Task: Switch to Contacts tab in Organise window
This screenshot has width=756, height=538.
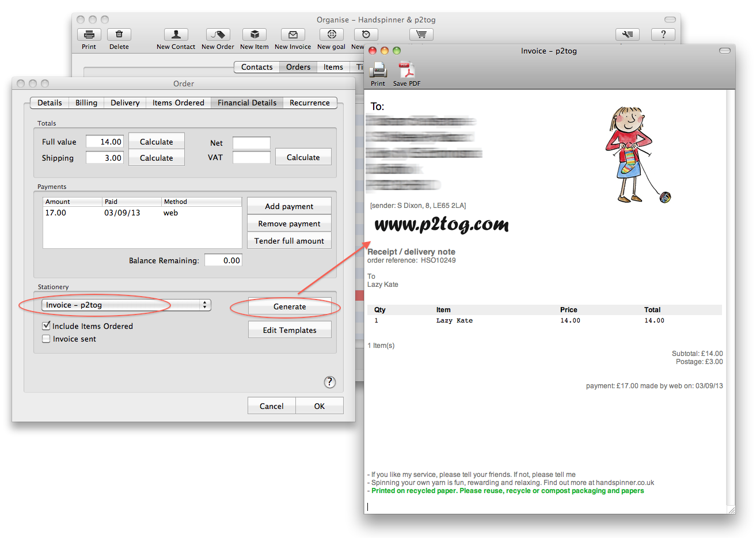Action: click(x=257, y=67)
